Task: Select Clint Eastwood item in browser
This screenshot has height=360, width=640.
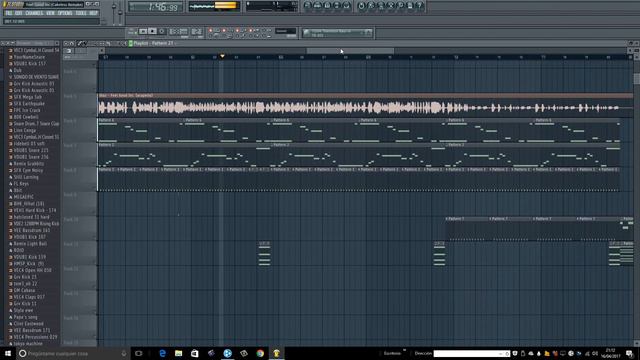Action: pyautogui.click(x=27, y=324)
